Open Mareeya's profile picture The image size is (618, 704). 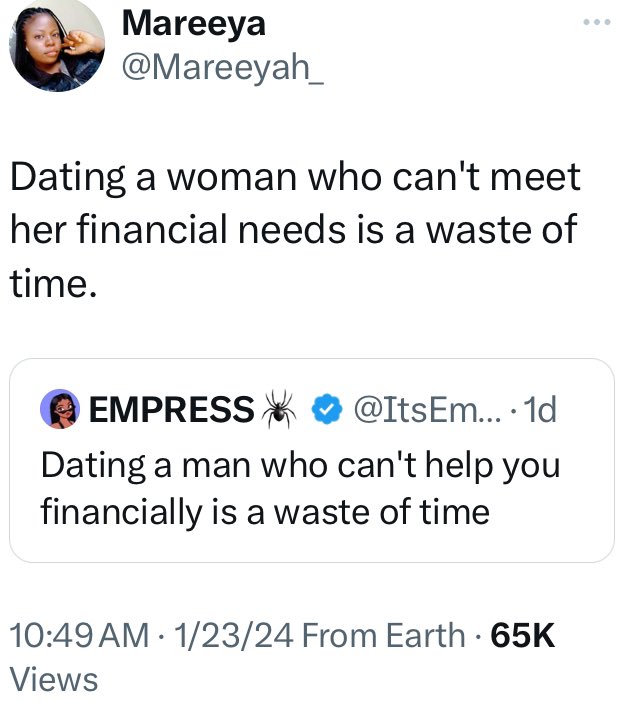tap(54, 46)
